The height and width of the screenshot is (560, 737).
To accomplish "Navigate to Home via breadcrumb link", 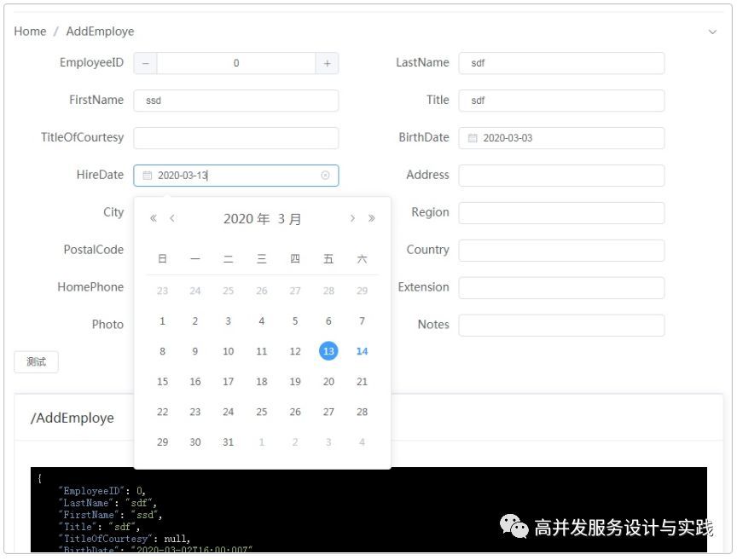I will [x=30, y=31].
